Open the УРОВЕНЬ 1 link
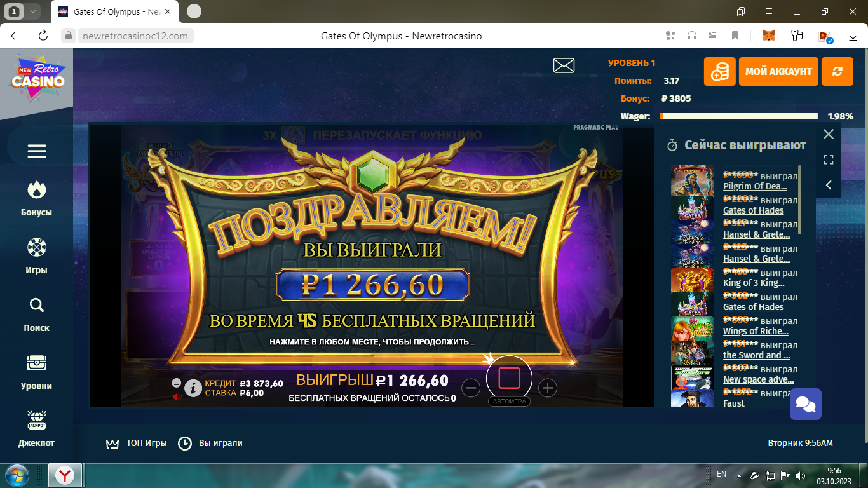 click(632, 63)
